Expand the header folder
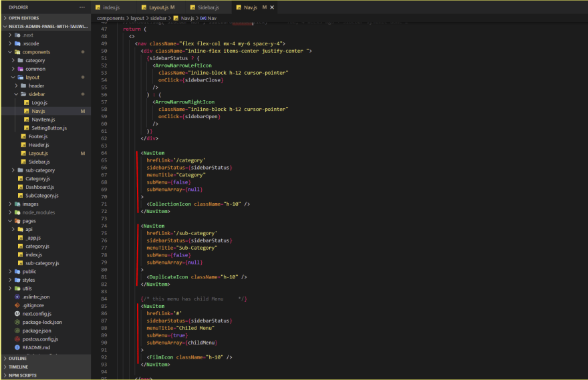 pos(16,86)
